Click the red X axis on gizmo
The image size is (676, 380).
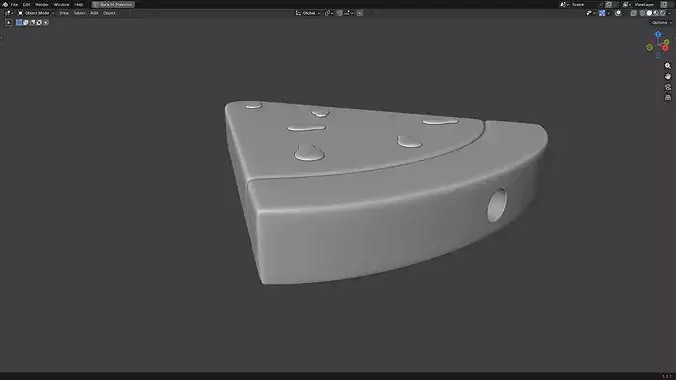click(x=665, y=47)
